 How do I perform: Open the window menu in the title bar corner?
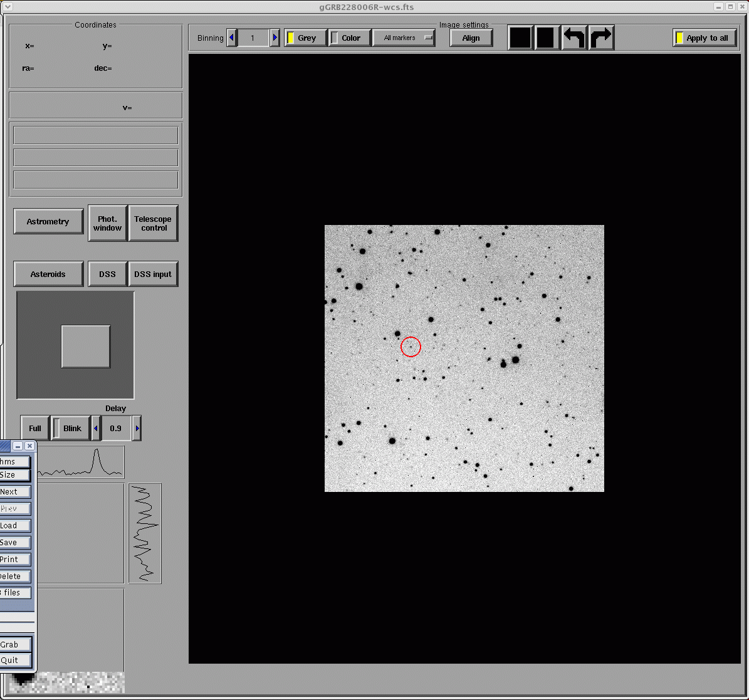[x=8, y=7]
